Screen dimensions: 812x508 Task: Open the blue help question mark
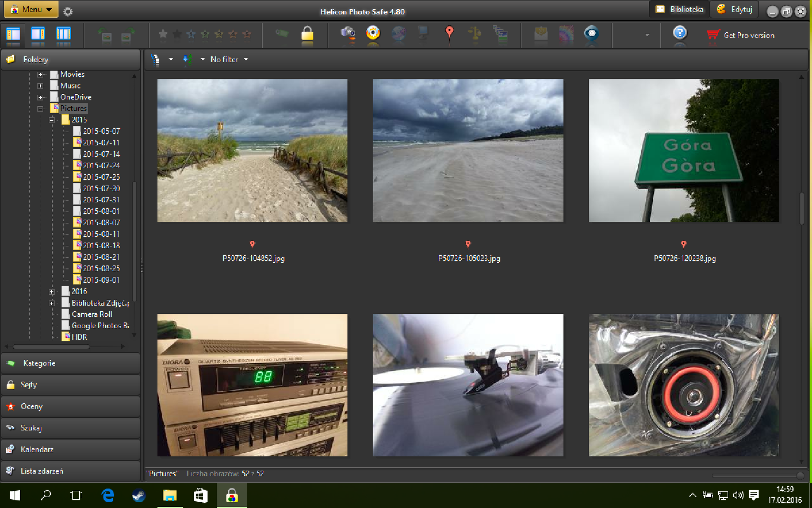tap(679, 33)
